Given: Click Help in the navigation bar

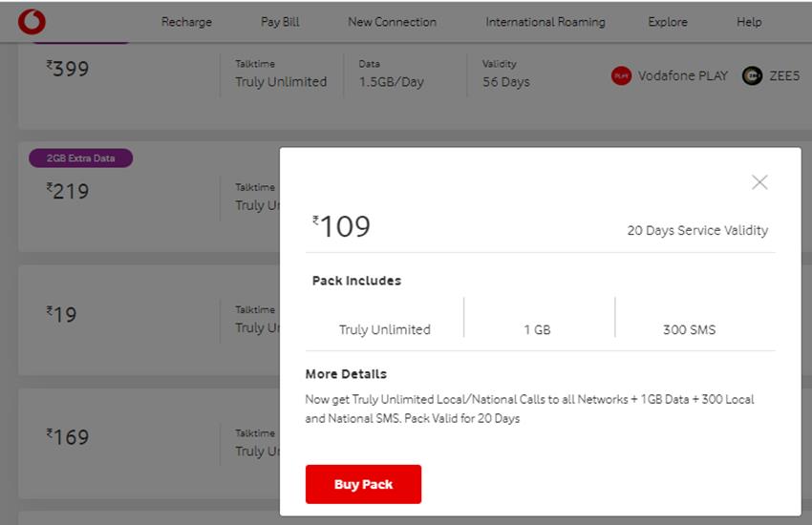Looking at the screenshot, I should pos(749,22).
